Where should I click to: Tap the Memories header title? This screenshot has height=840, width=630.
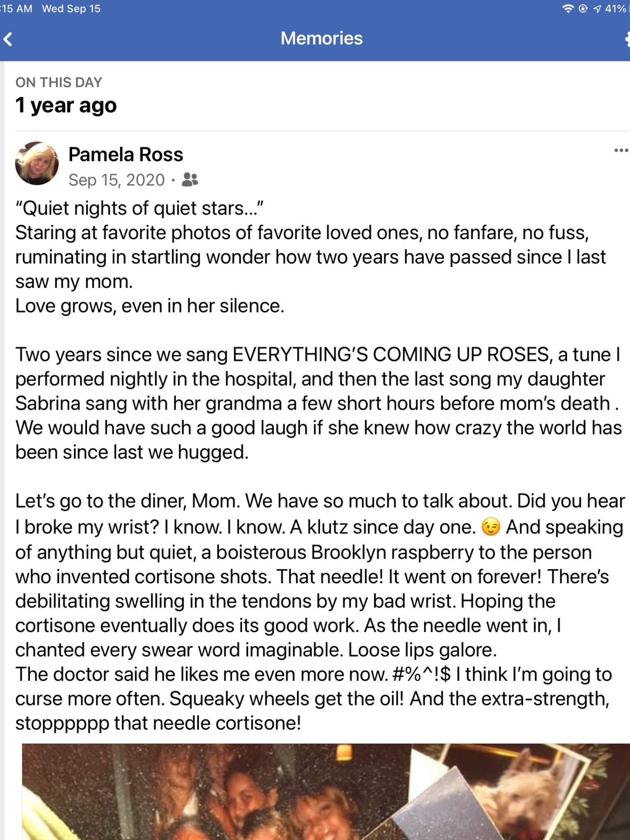tap(322, 39)
